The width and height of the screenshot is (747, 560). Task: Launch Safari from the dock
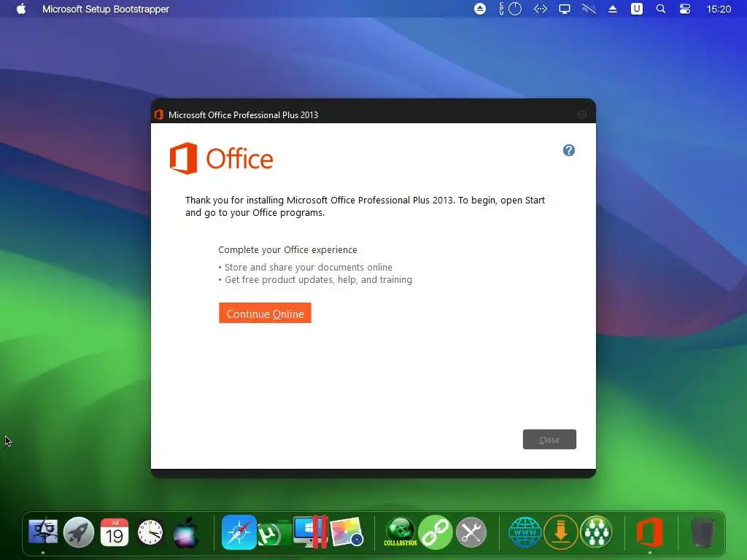pos(239,532)
